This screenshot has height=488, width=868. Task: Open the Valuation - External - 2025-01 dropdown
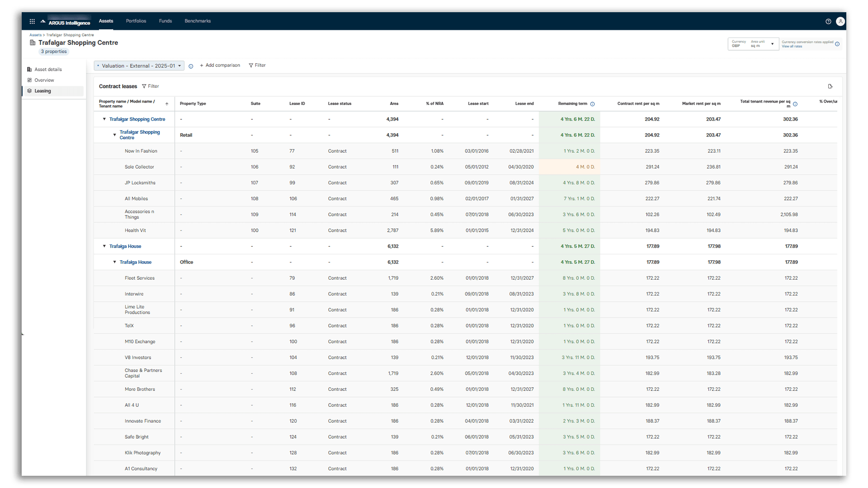coord(138,66)
